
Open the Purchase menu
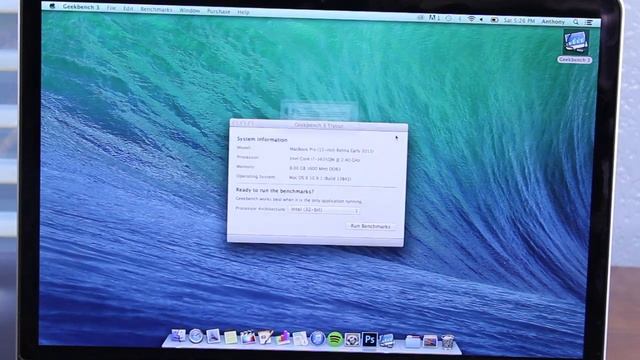(x=218, y=11)
